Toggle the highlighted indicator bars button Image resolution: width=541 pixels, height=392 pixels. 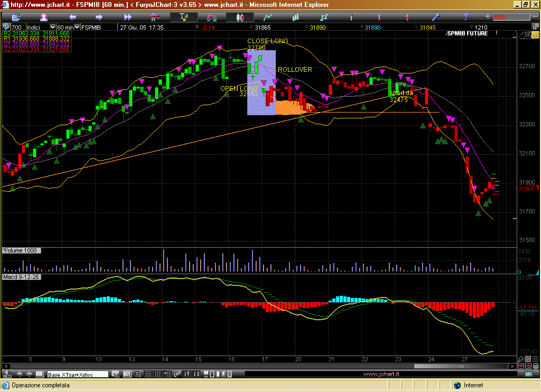(x=184, y=17)
